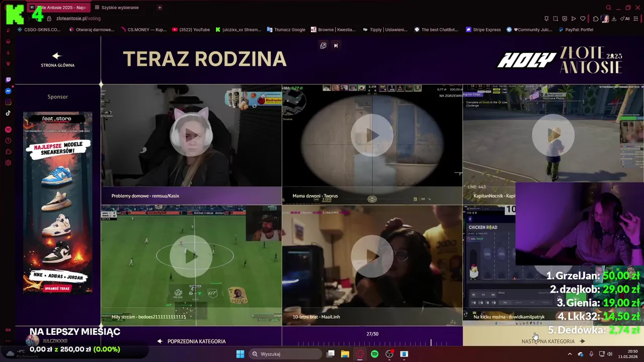This screenshot has height=362, width=644.
Task: Open (3522) YouTube bookmark
Action: tap(191, 30)
